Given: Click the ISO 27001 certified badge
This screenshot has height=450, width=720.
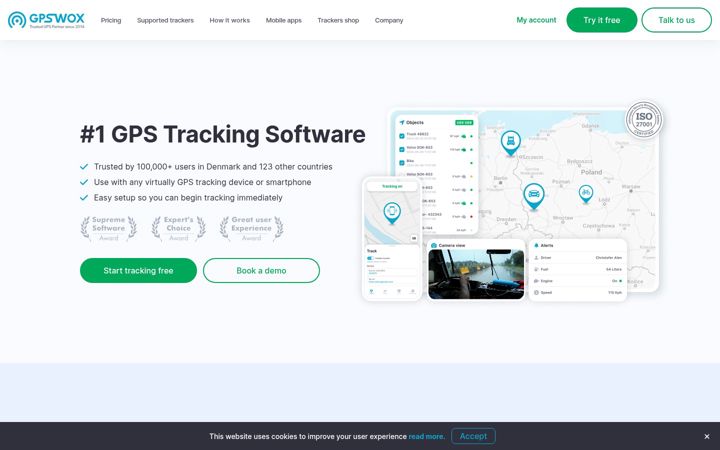Looking at the screenshot, I should pos(644,120).
